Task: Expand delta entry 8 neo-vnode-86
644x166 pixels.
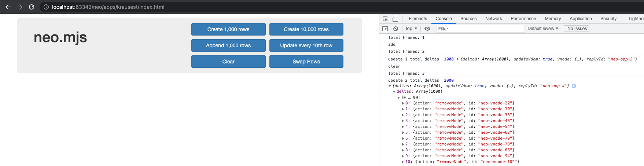Action: pyautogui.click(x=403, y=150)
